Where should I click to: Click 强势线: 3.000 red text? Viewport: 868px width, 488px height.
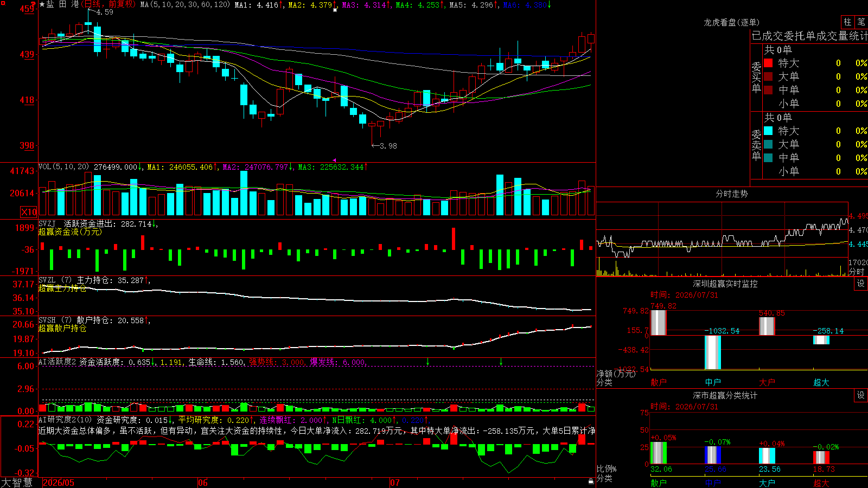(x=277, y=362)
